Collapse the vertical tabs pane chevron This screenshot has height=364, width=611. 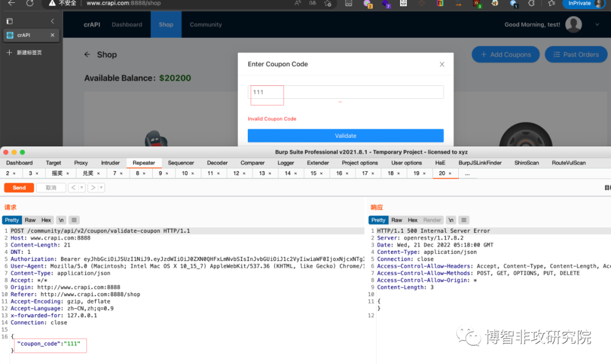(53, 21)
